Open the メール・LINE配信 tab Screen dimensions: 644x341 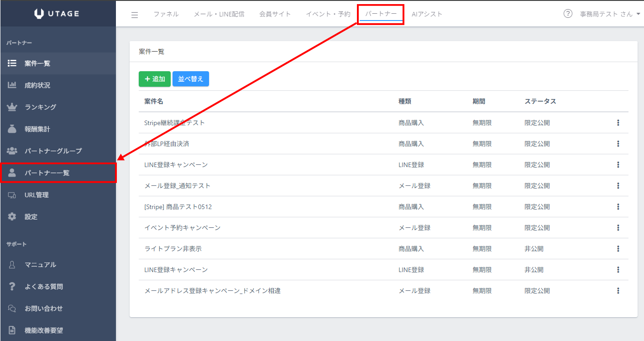[219, 14]
